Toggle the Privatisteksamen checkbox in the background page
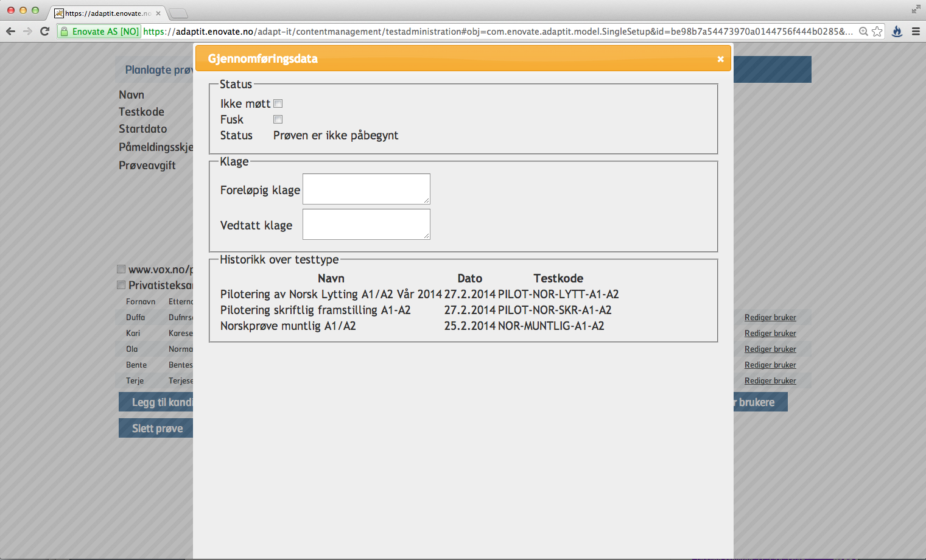926x560 pixels. coord(121,285)
